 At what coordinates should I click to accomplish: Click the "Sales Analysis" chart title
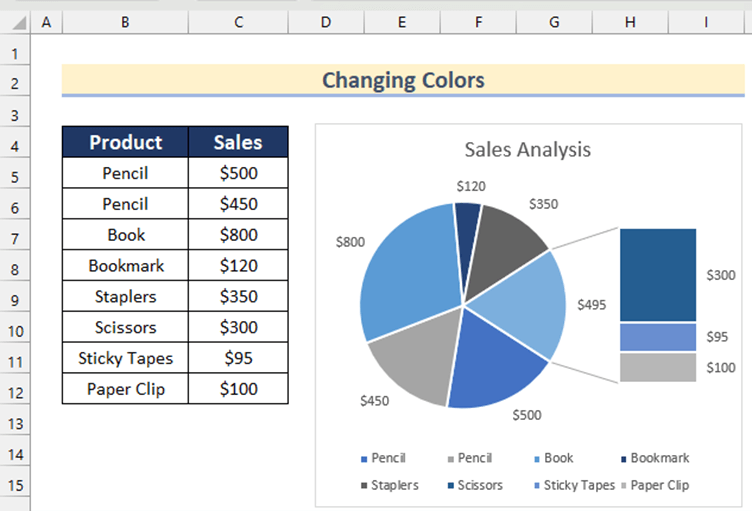tap(527, 150)
